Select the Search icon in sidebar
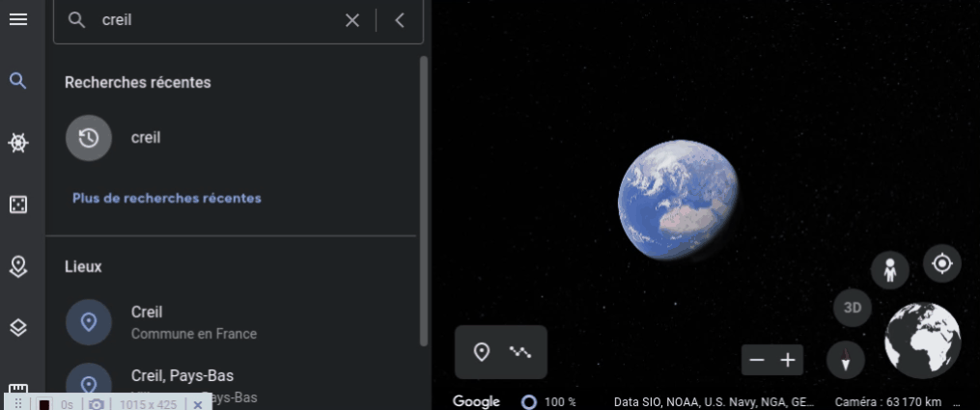The width and height of the screenshot is (980, 410). 18,80
